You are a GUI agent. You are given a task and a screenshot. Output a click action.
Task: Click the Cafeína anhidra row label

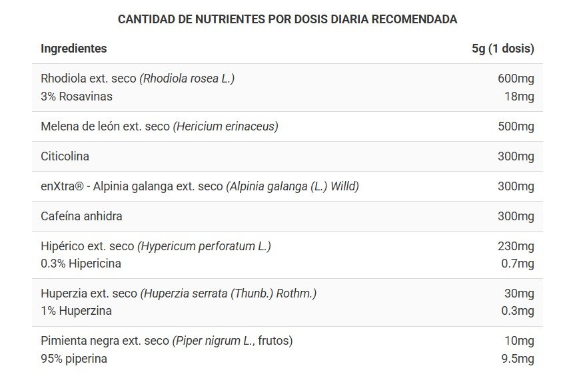click(81, 216)
